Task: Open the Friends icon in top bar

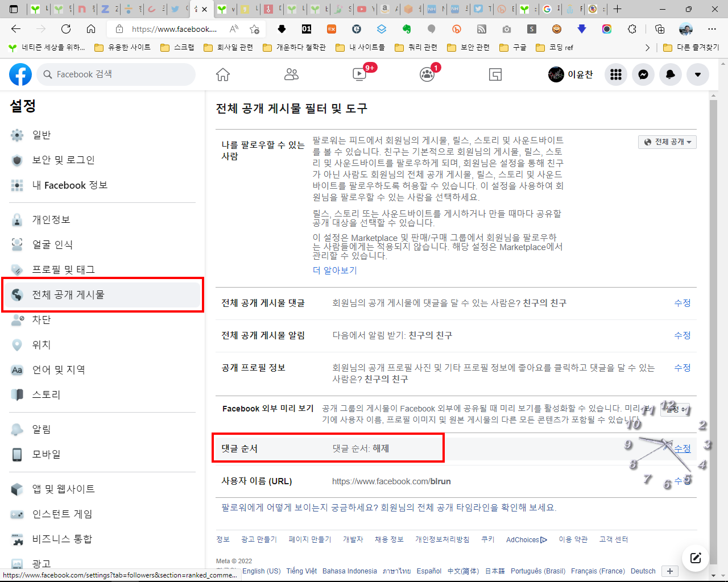Action: 291,74
